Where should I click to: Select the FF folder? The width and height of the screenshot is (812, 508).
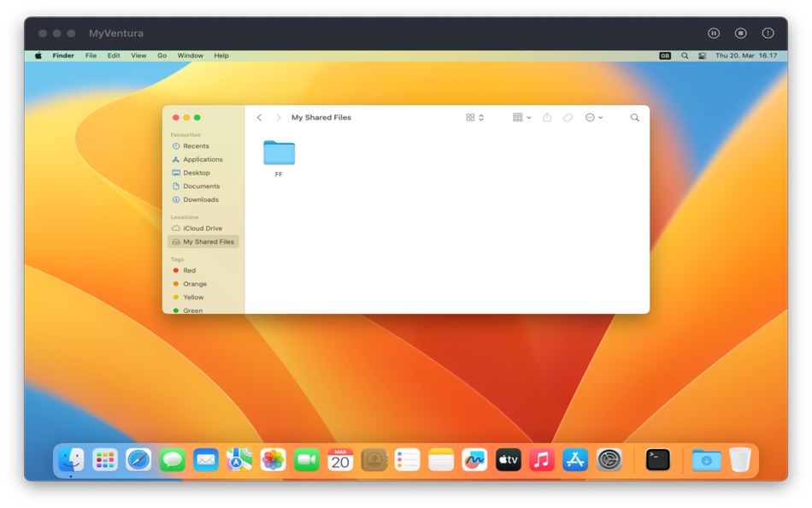(279, 158)
